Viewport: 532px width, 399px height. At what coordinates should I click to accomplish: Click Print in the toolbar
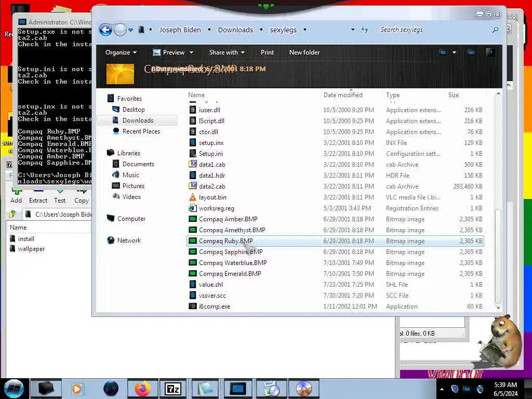[267, 52]
